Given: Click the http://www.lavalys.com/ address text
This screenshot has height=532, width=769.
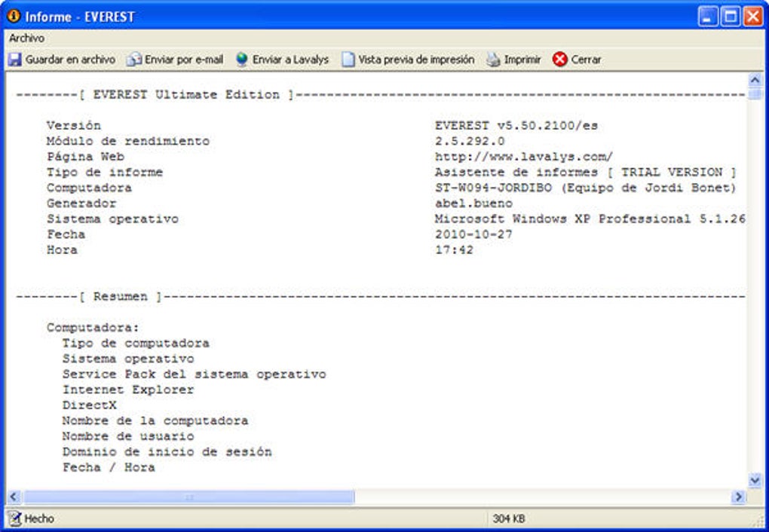Looking at the screenshot, I should [524, 157].
